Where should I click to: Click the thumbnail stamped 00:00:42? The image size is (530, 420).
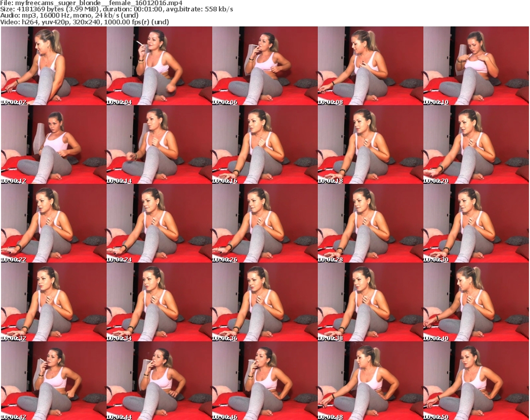click(54, 381)
